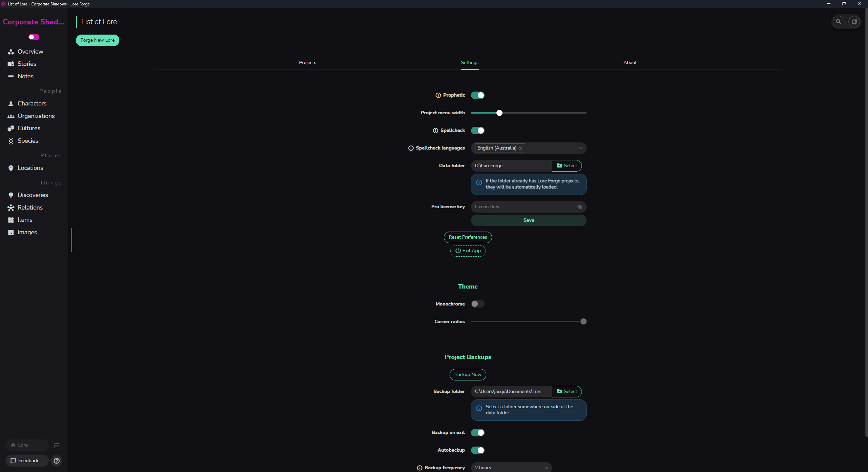Open Cultures section in sidebar

pos(29,128)
